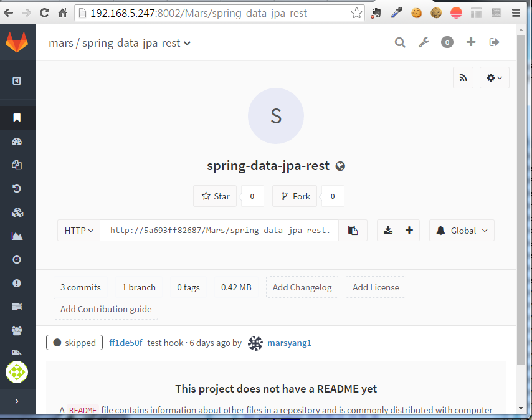This screenshot has width=532, height=420.
Task: Open the Issues exclamation icon in sidebar
Action: (x=17, y=283)
